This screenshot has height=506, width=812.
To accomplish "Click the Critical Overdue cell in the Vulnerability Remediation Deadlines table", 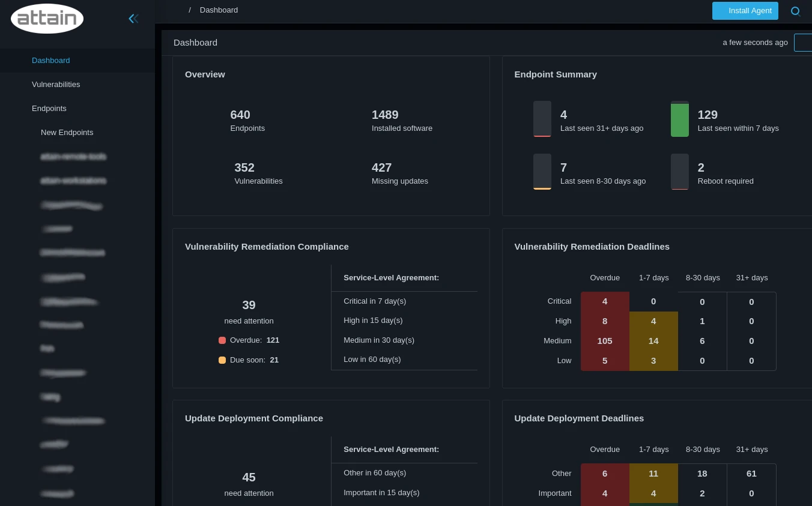I will pyautogui.click(x=605, y=302).
